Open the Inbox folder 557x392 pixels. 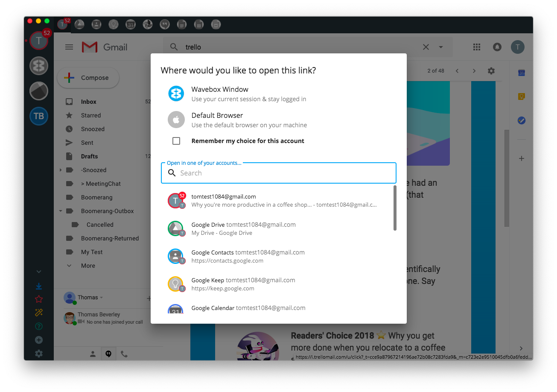pos(89,102)
